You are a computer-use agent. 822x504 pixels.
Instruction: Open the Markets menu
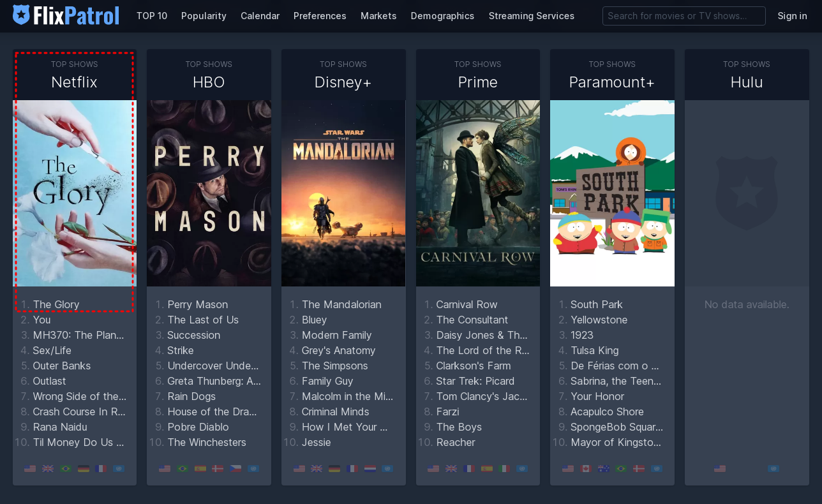378,16
